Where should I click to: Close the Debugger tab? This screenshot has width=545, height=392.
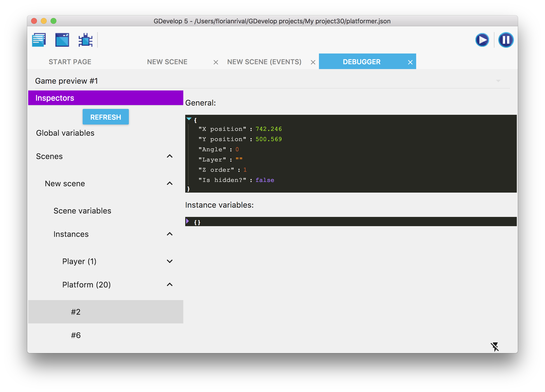410,62
